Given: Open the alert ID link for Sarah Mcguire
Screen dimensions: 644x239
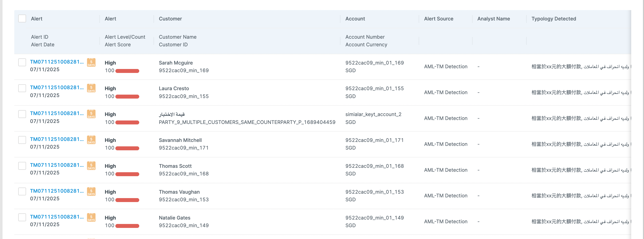Looking at the screenshot, I should pyautogui.click(x=57, y=62).
